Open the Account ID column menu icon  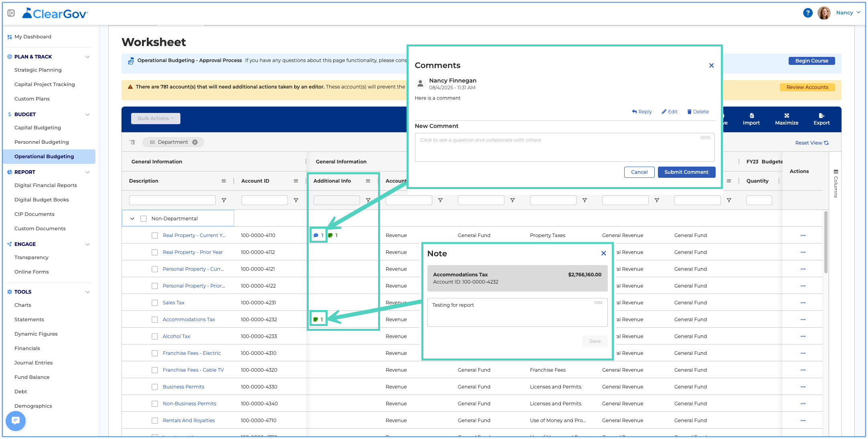click(x=296, y=181)
